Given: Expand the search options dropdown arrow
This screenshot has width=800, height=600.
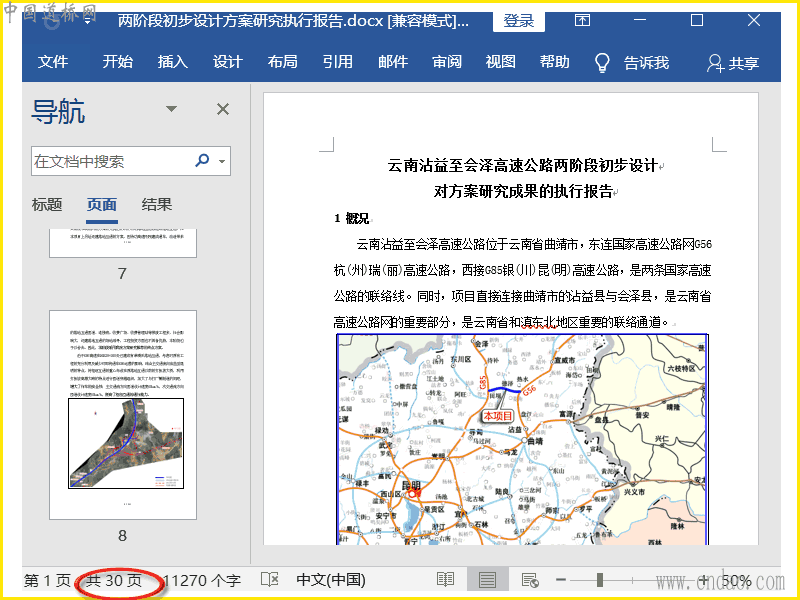Looking at the screenshot, I should point(222,161).
